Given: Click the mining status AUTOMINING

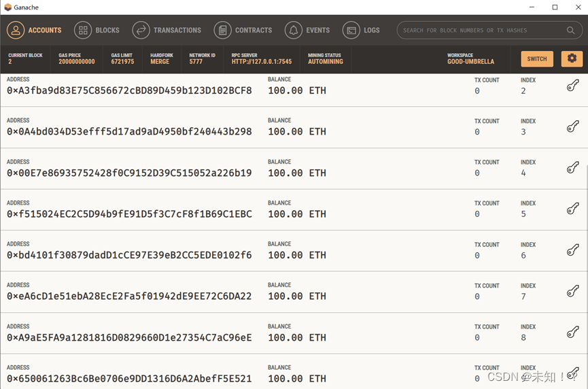Looking at the screenshot, I should click(x=326, y=61).
